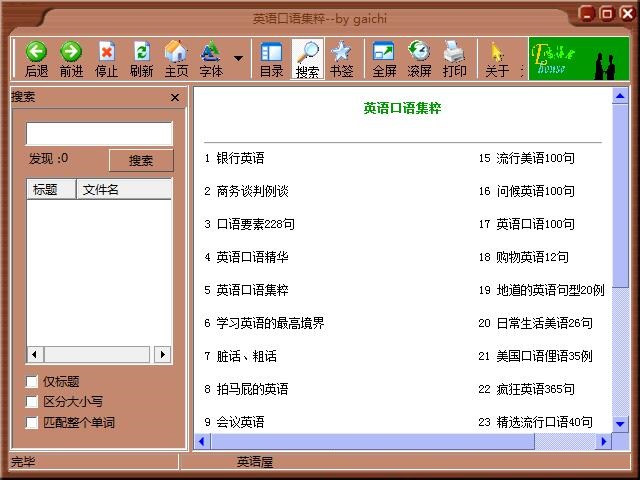Start auto-scroll with 滚屏 icon
The height and width of the screenshot is (480, 640).
[419, 59]
